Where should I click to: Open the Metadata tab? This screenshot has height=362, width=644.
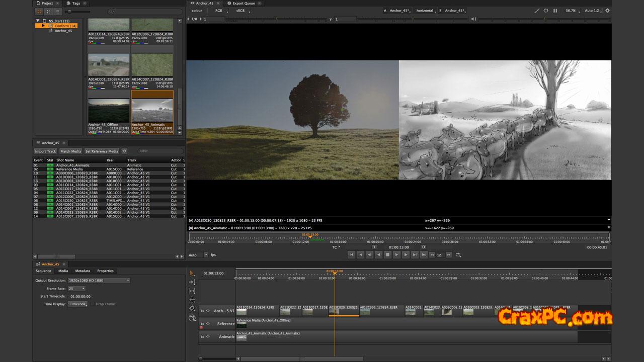(83, 271)
